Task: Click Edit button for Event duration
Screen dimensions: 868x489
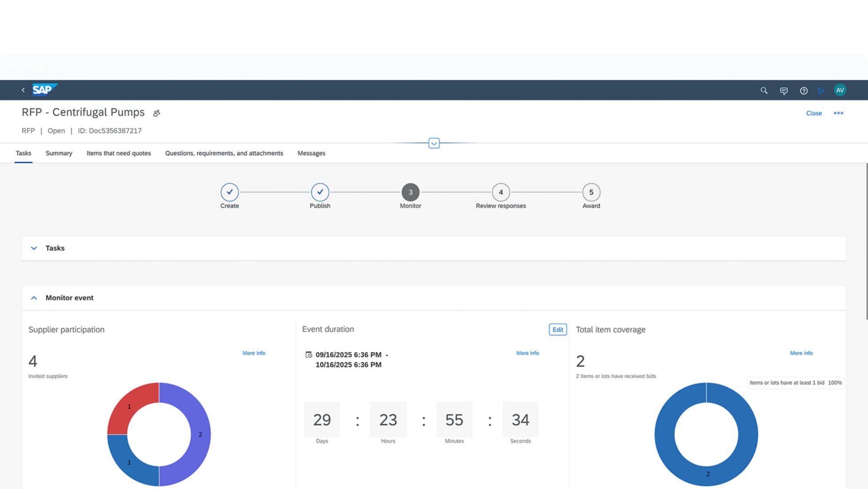Action: (x=557, y=329)
